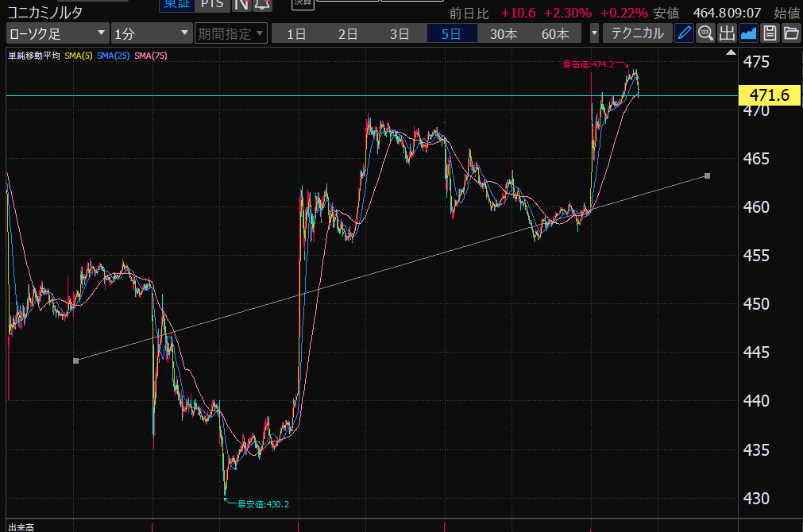This screenshot has height=532, width=803.
Task: Click the save chart settings icon
Action: (770, 33)
